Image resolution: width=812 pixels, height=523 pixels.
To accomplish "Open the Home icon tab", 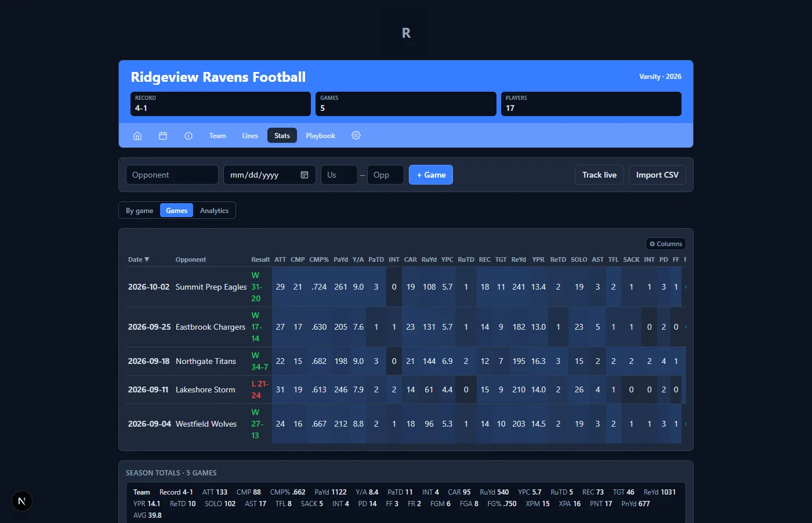I will coord(137,135).
